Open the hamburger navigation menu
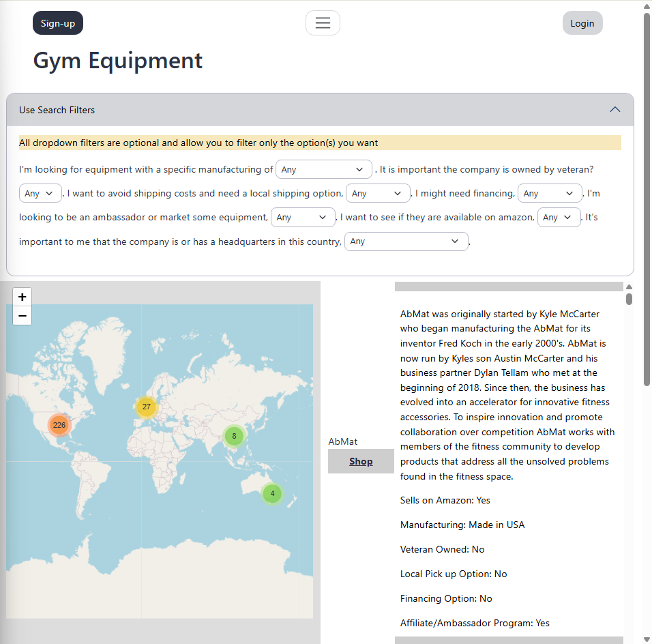This screenshot has width=652, height=644. tap(323, 23)
